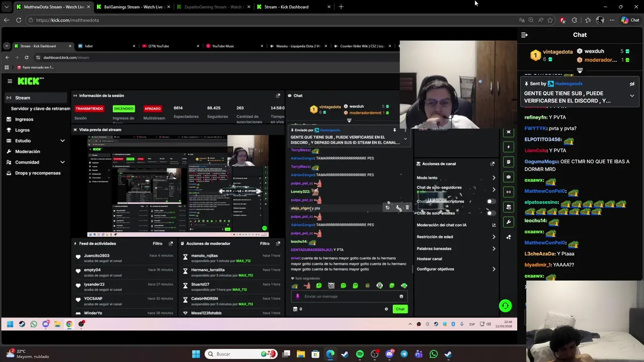Switch to ZapatitoGaming Stream browser tab
The width and height of the screenshot is (644, 362).
(x=213, y=7)
